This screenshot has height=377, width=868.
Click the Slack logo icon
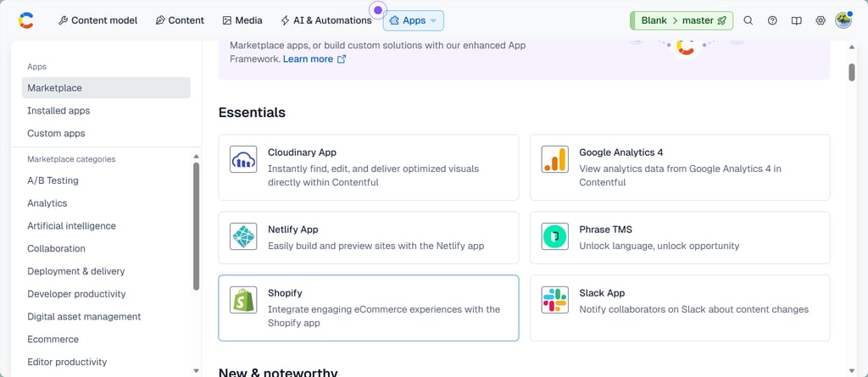tap(554, 300)
